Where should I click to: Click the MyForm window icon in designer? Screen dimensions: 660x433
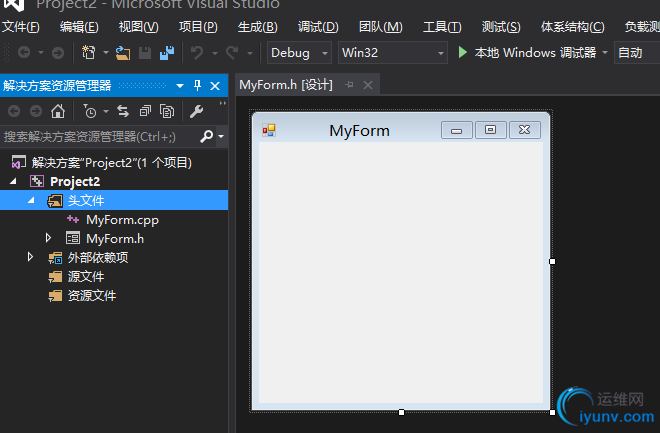(x=269, y=130)
